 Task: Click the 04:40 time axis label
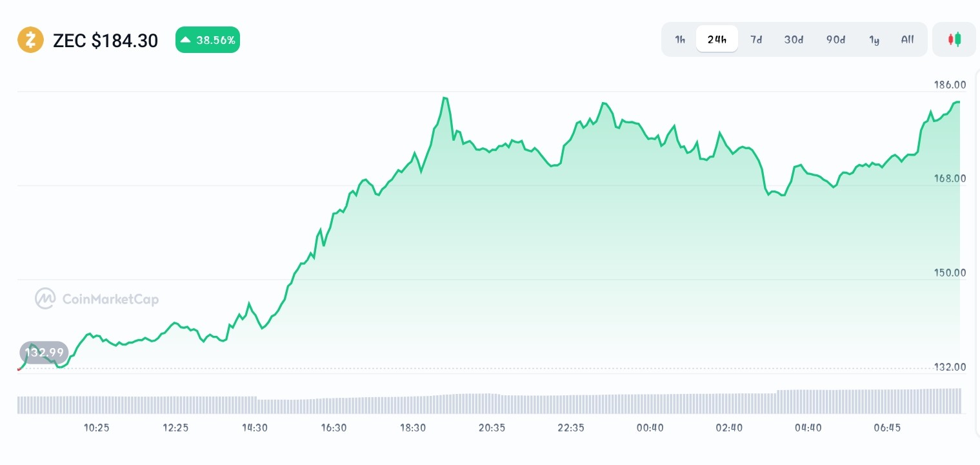click(x=808, y=428)
